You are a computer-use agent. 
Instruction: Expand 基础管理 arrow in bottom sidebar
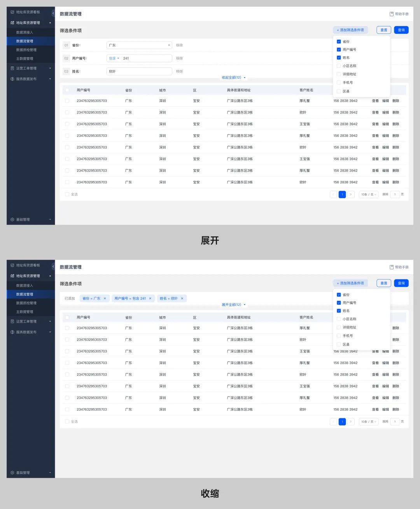pos(50,472)
